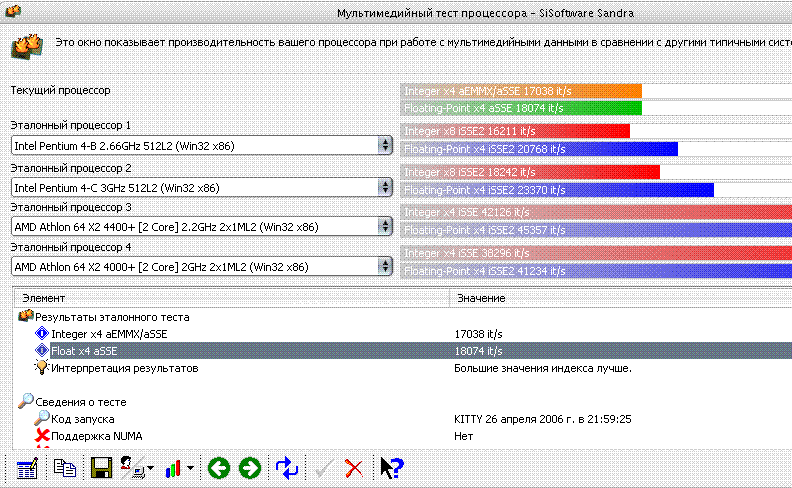Screen dimensions: 792x488
Task: Click the context help cursor-question icon
Action: [x=391, y=468]
